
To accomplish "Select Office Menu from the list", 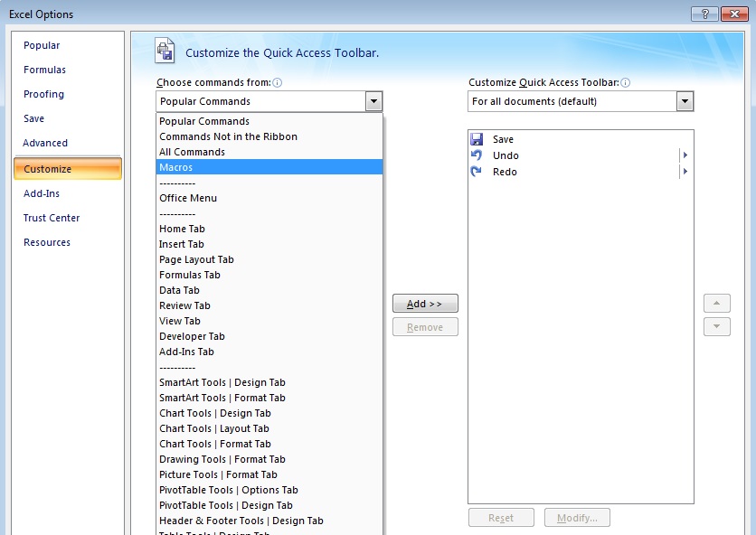I will pyautogui.click(x=269, y=198).
